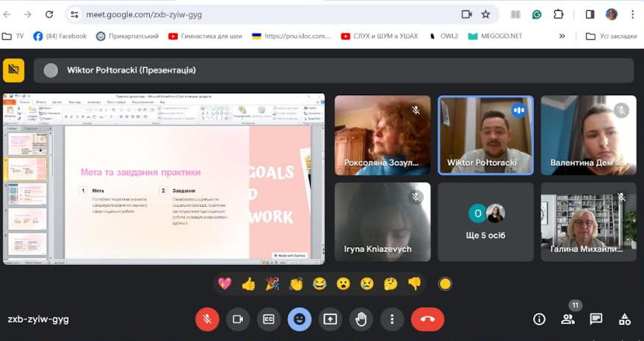Open the Ще 5 осіб participants tile

(485, 222)
